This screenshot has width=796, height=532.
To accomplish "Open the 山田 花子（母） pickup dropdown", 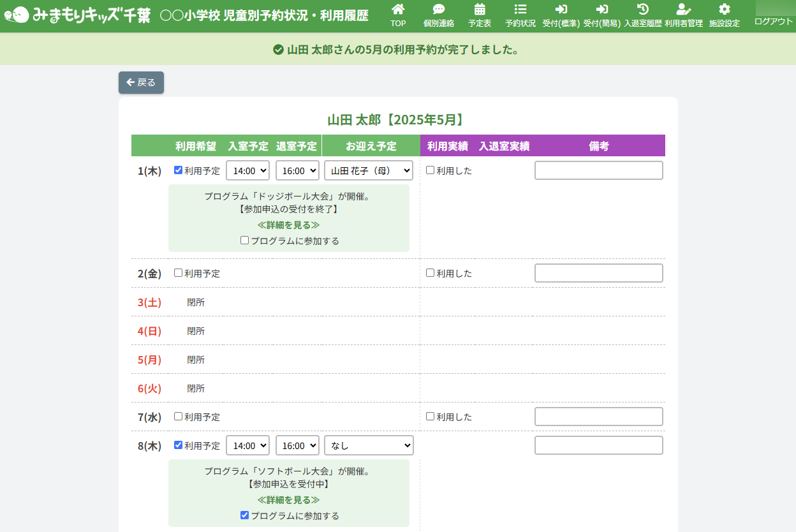I will pyautogui.click(x=369, y=171).
